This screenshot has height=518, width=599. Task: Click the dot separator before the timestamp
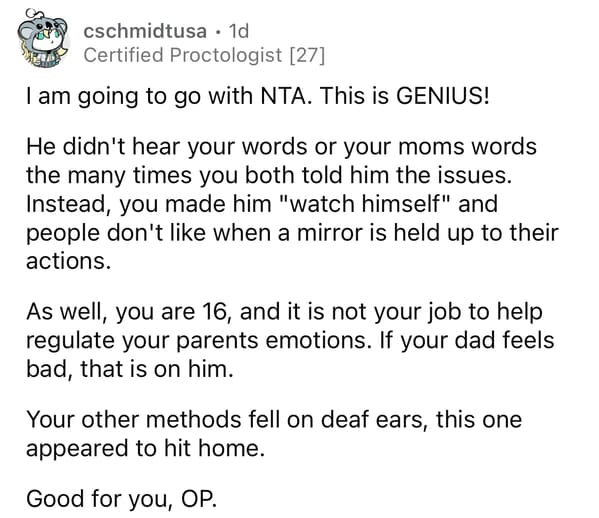218,32
